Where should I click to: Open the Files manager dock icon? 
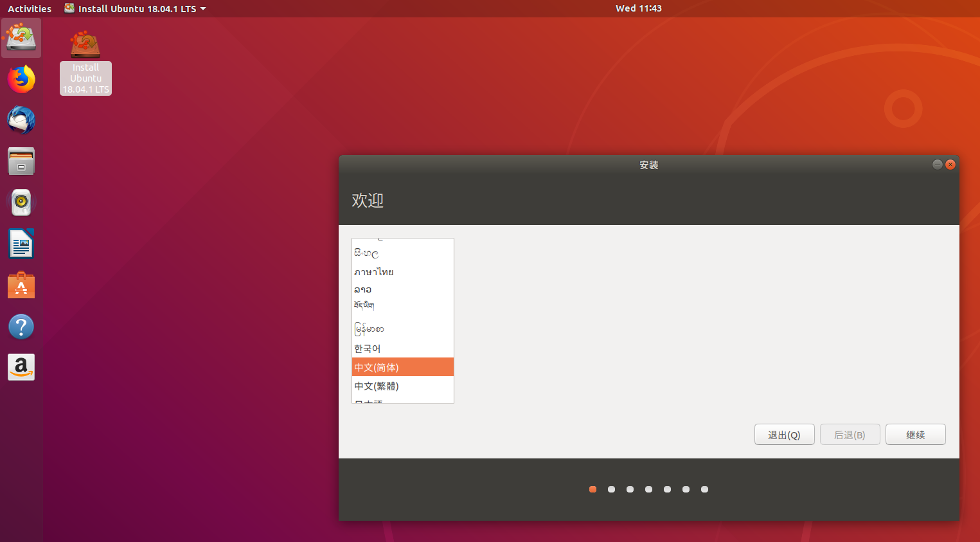click(21, 161)
